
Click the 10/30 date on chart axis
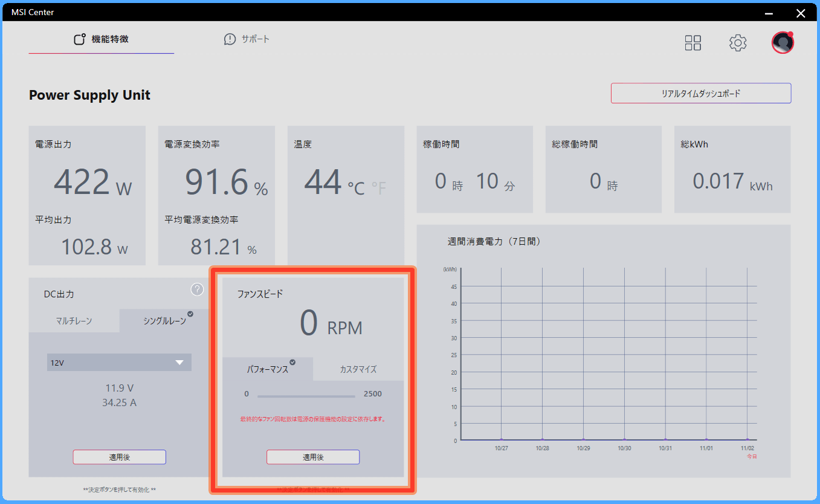[x=624, y=448]
